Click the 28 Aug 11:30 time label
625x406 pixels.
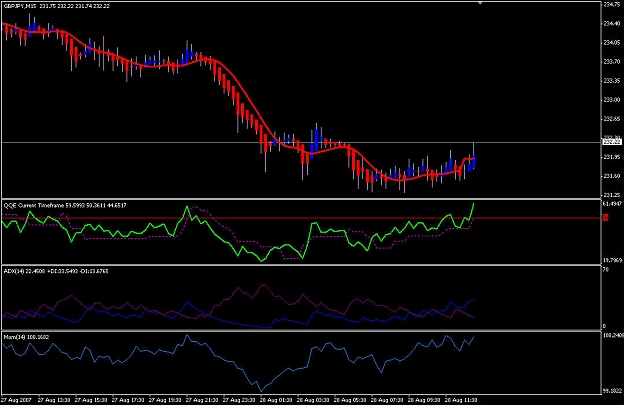click(461, 400)
